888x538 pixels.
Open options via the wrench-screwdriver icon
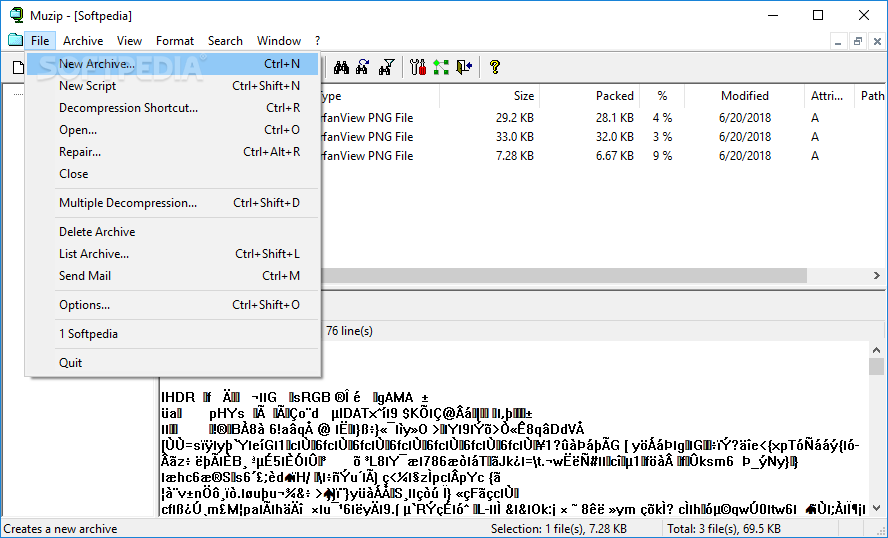point(418,67)
